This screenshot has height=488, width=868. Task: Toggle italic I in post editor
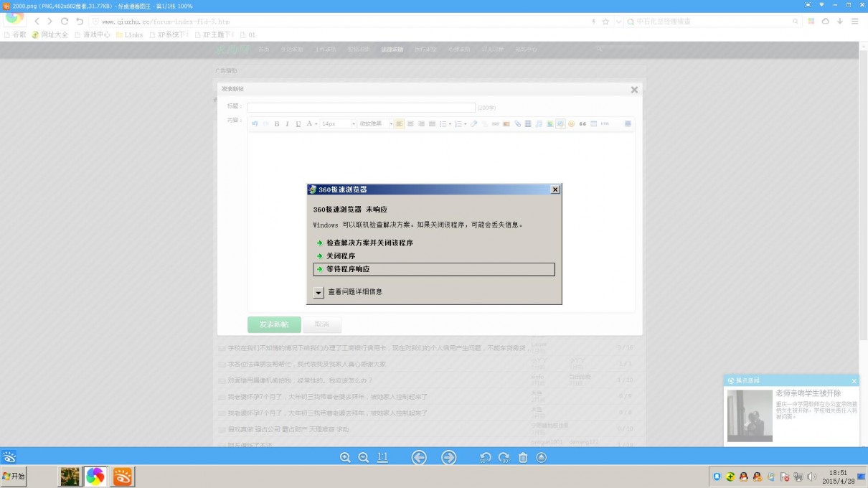click(x=288, y=124)
